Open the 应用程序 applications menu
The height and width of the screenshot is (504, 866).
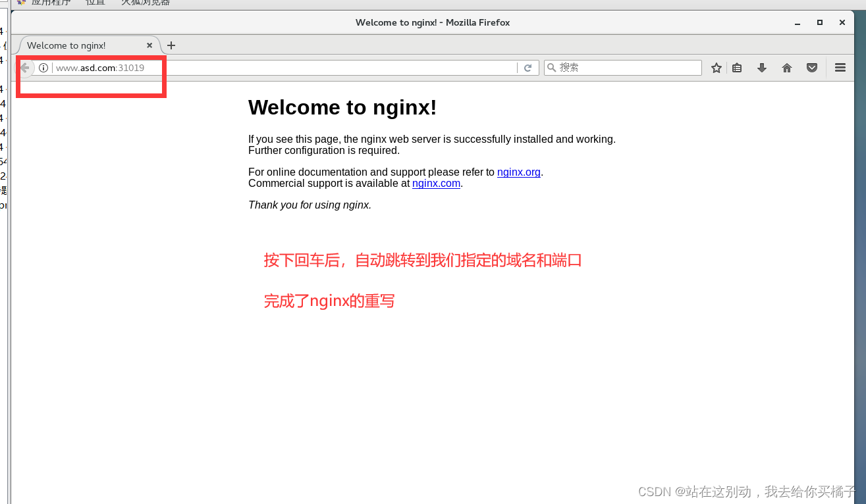[x=51, y=3]
